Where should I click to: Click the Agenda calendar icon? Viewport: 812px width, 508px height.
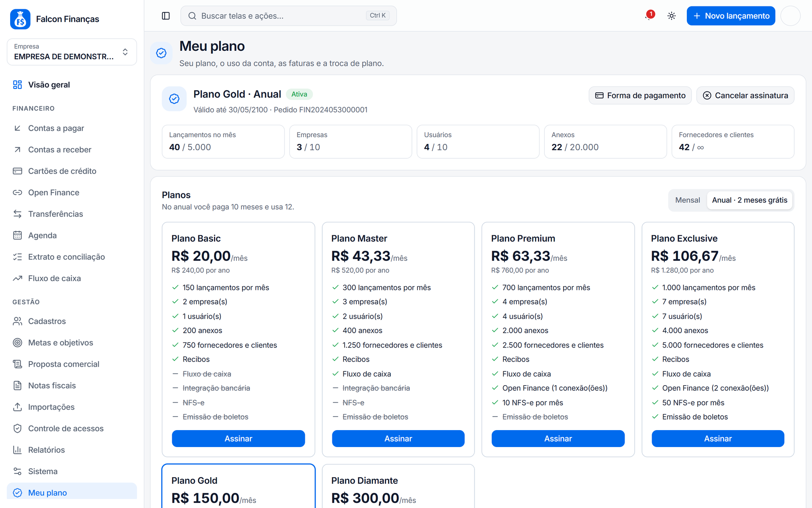(17, 235)
